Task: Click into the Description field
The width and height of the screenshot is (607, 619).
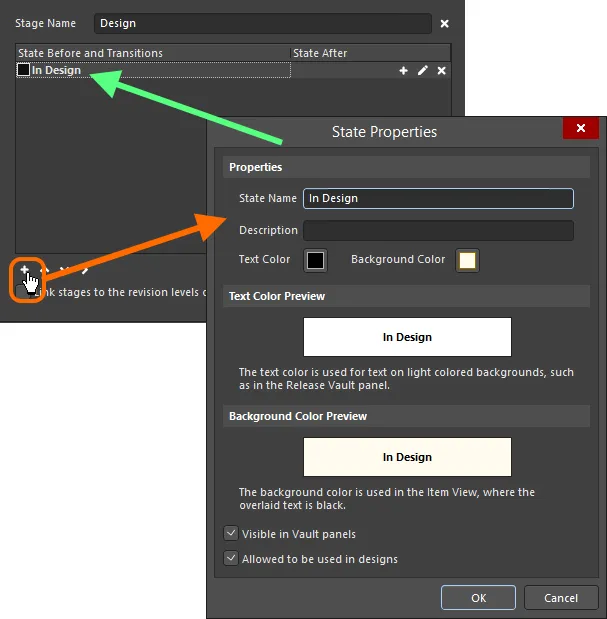Action: [x=438, y=230]
